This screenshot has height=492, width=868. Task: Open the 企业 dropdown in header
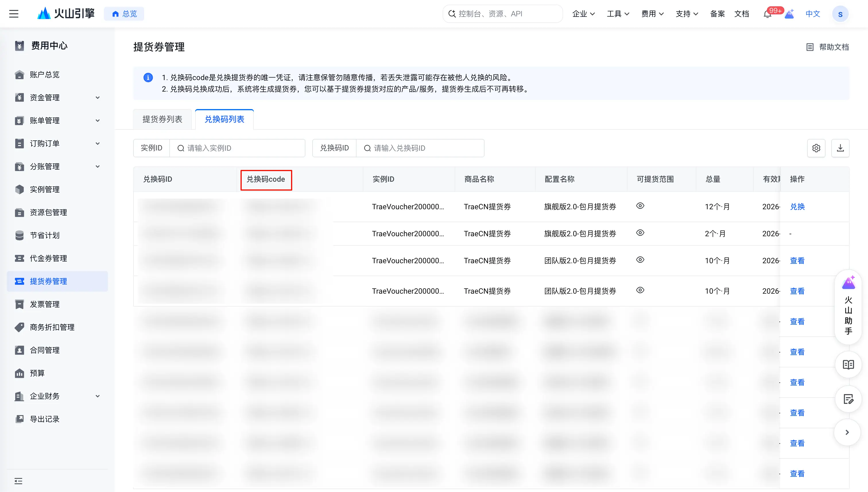click(584, 14)
